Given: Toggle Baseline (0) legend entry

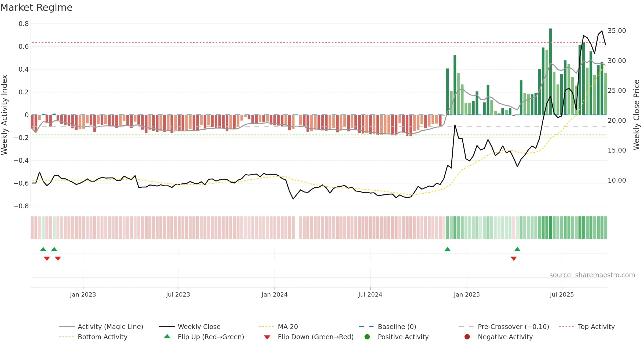Looking at the screenshot, I should tap(387, 327).
